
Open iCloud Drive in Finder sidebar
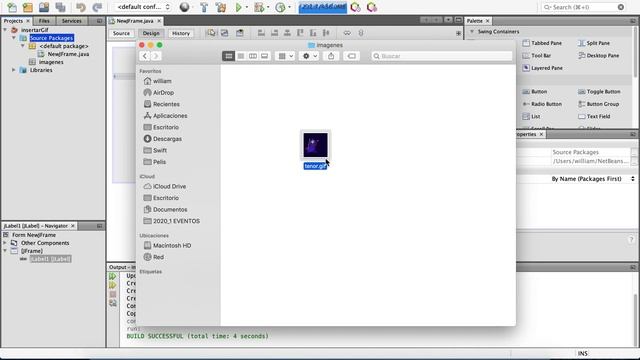(x=169, y=186)
